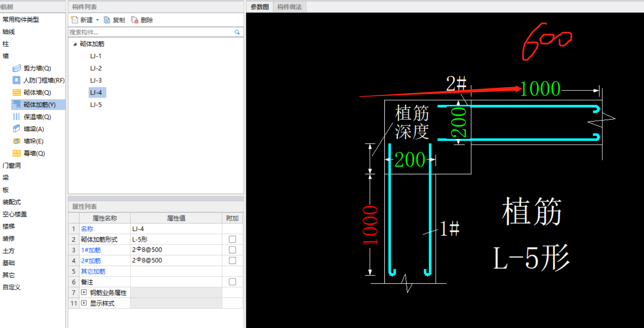Select the 人防门框墙(RF) icon
644x328 pixels.
pos(17,80)
